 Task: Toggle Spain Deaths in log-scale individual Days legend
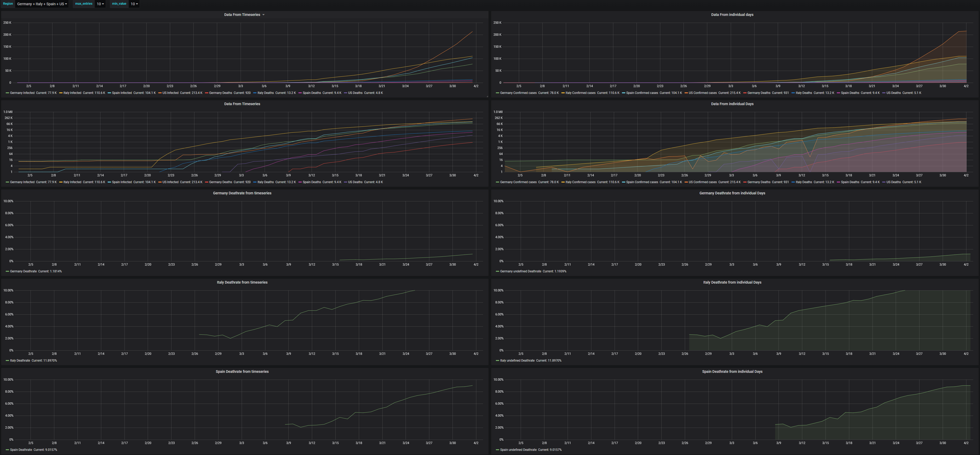coord(850,182)
